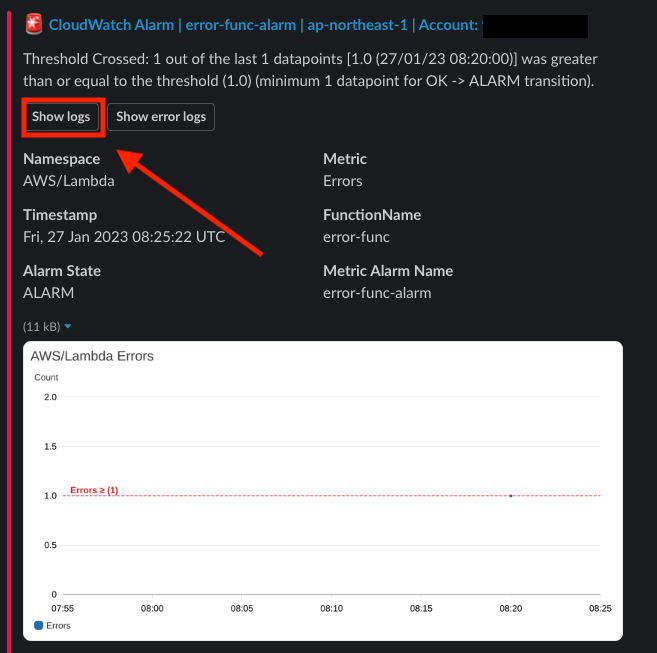The width and height of the screenshot is (657, 653).
Task: Click the Threshold Crossed description text
Action: tap(310, 70)
